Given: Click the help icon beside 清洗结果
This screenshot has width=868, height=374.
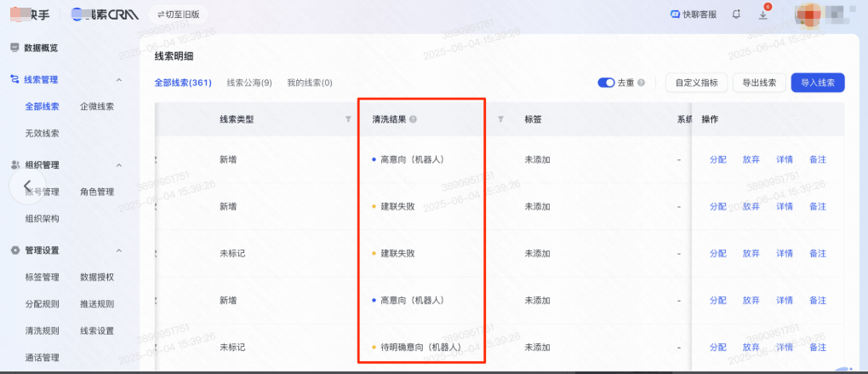Looking at the screenshot, I should click(414, 119).
